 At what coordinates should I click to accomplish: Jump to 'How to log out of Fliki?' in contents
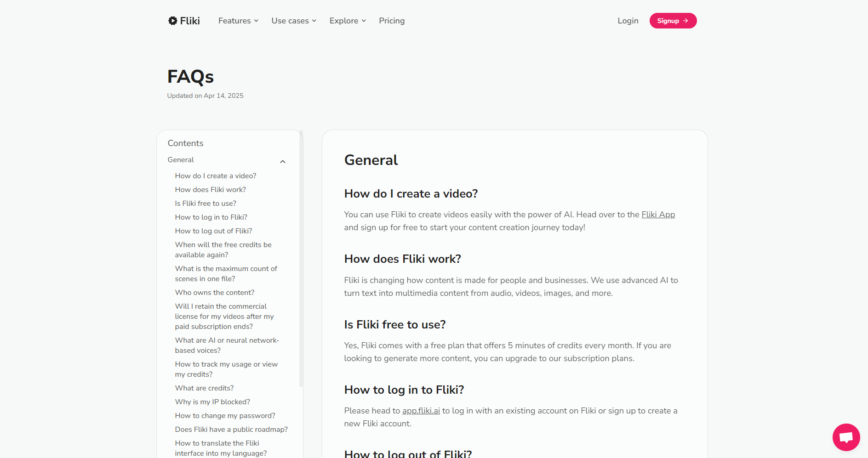click(x=213, y=231)
